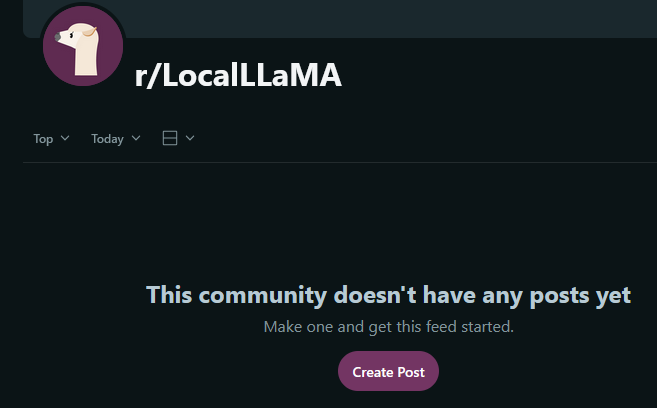This screenshot has height=408, width=657.
Task: Click the "Today" time filter label
Action: pyautogui.click(x=107, y=139)
